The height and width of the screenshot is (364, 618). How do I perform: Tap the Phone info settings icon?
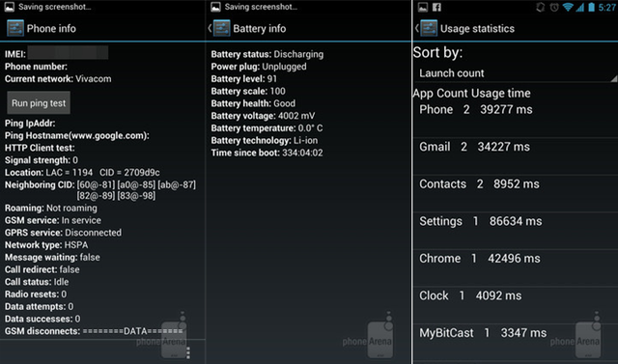tap(15, 29)
